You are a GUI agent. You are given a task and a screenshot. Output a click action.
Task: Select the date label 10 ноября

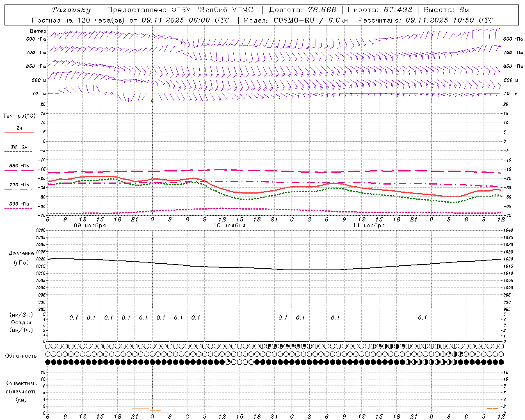pos(229,226)
